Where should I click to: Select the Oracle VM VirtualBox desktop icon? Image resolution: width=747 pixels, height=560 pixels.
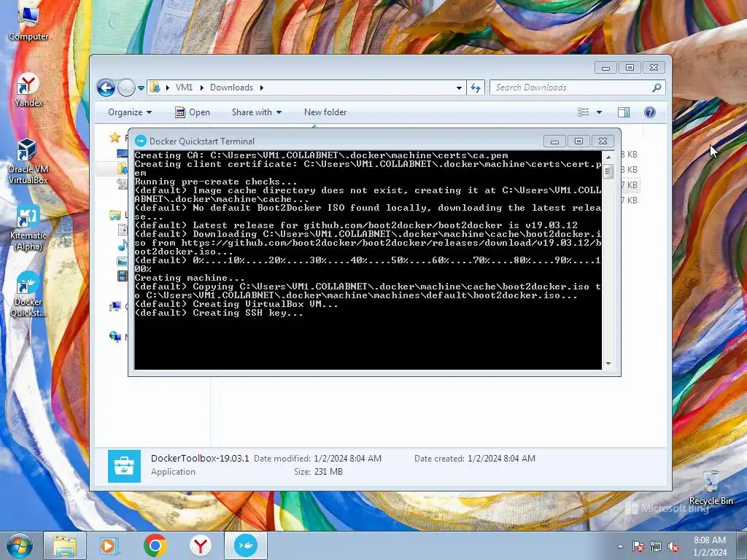point(28,162)
